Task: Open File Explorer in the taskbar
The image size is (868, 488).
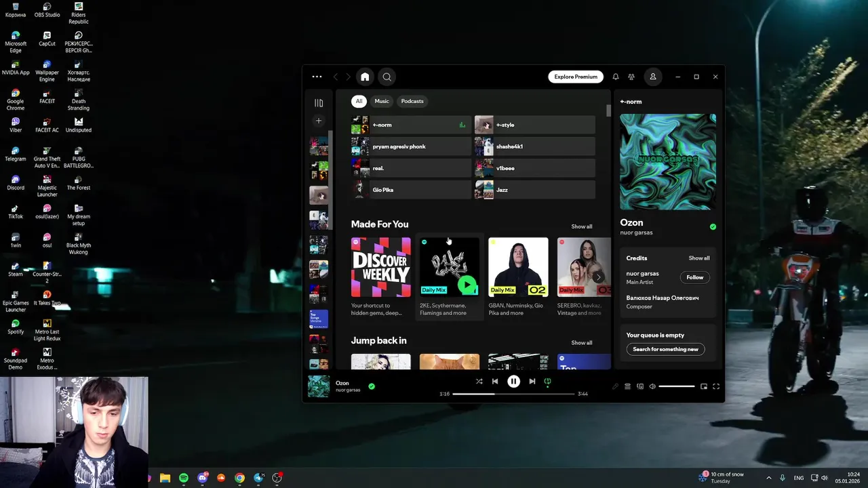Action: (165, 478)
